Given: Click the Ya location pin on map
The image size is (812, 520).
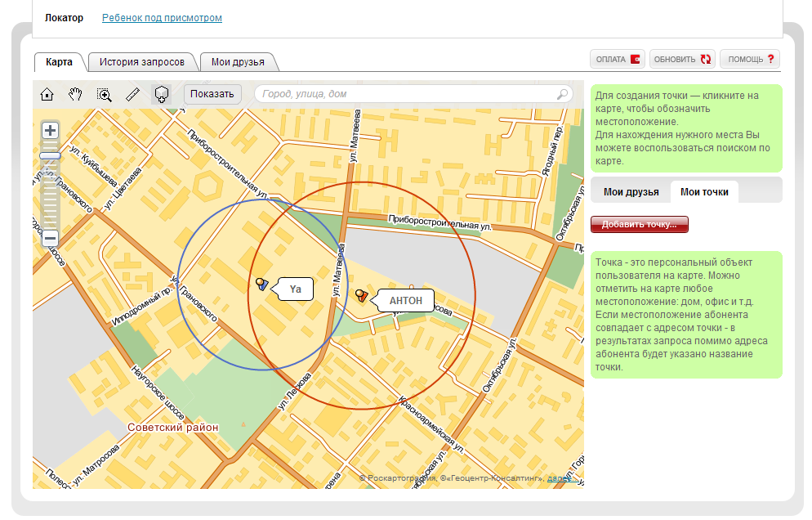Looking at the screenshot, I should pyautogui.click(x=261, y=285).
